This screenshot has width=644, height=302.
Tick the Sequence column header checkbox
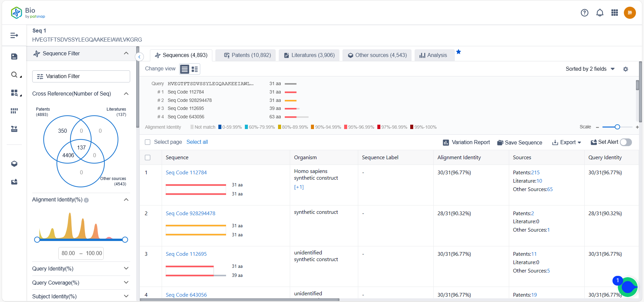click(x=148, y=158)
